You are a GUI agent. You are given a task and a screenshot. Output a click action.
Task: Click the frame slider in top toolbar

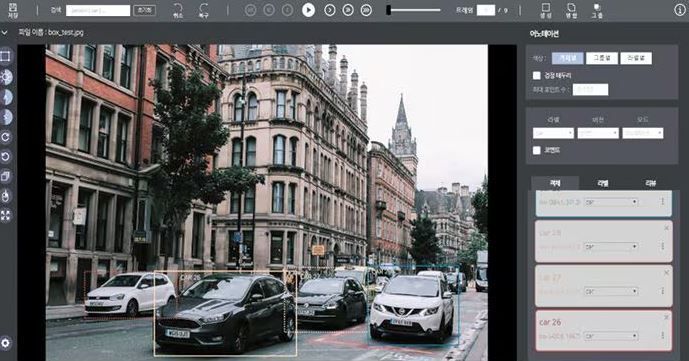(413, 10)
